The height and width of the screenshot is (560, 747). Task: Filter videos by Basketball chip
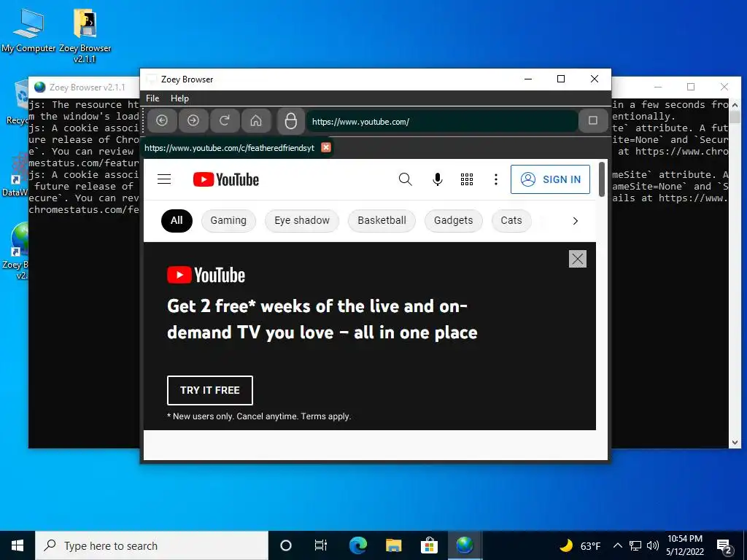click(382, 220)
